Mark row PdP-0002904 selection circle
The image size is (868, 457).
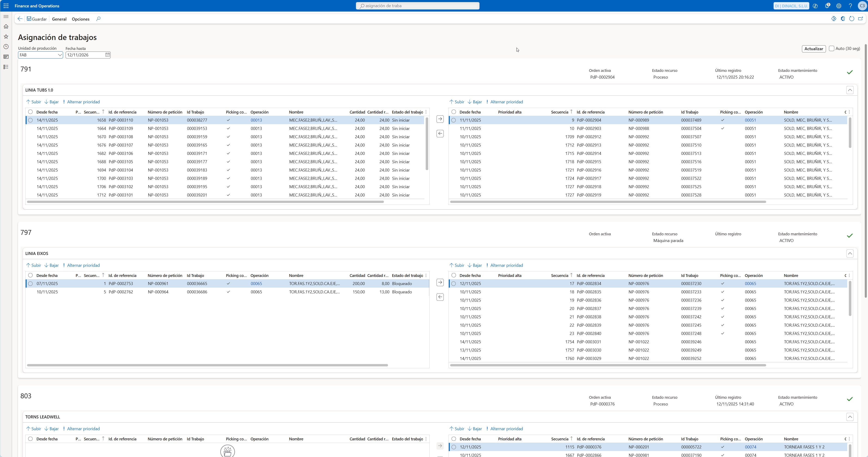[x=454, y=120]
